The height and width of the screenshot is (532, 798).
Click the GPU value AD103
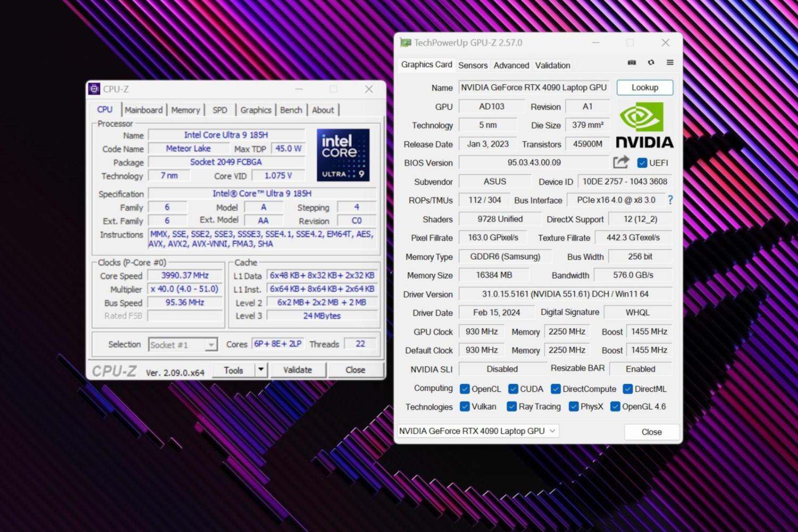click(x=492, y=106)
